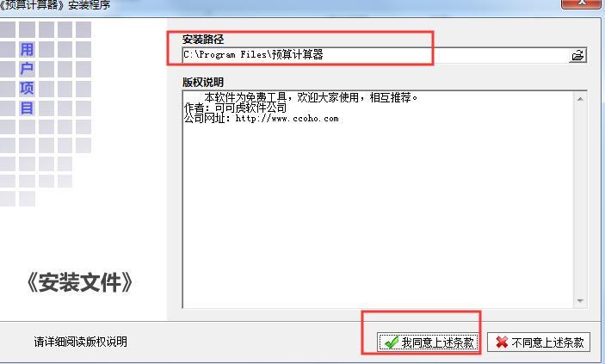This screenshot has width=605, height=364.
Task: Decline the terms with 不同意上述条款
Action: [539, 342]
